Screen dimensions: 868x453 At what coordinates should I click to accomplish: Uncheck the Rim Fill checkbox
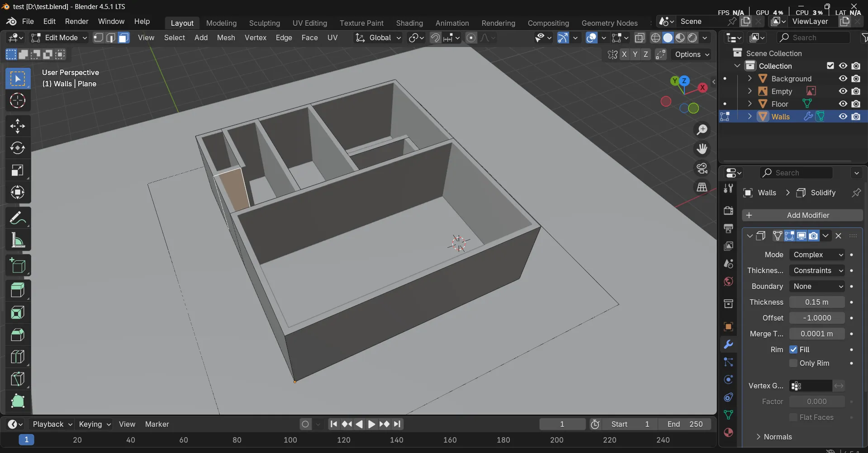(x=793, y=349)
